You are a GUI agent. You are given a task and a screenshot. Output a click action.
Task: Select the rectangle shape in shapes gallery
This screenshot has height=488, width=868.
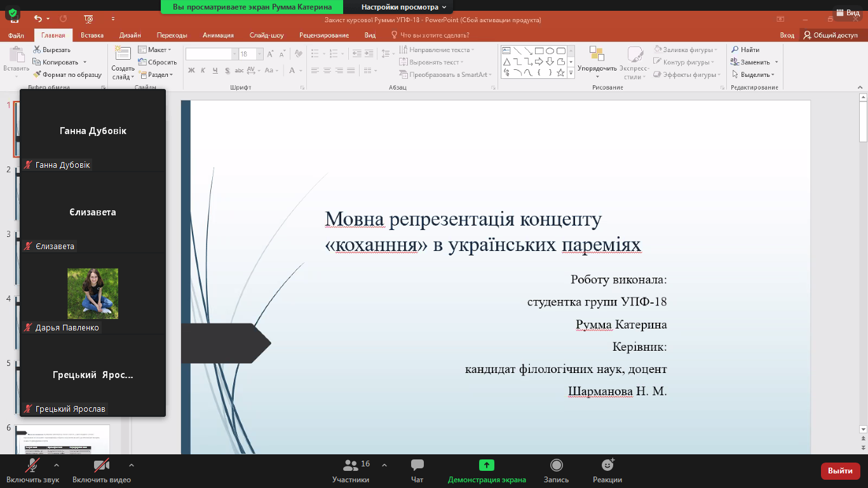coord(539,51)
